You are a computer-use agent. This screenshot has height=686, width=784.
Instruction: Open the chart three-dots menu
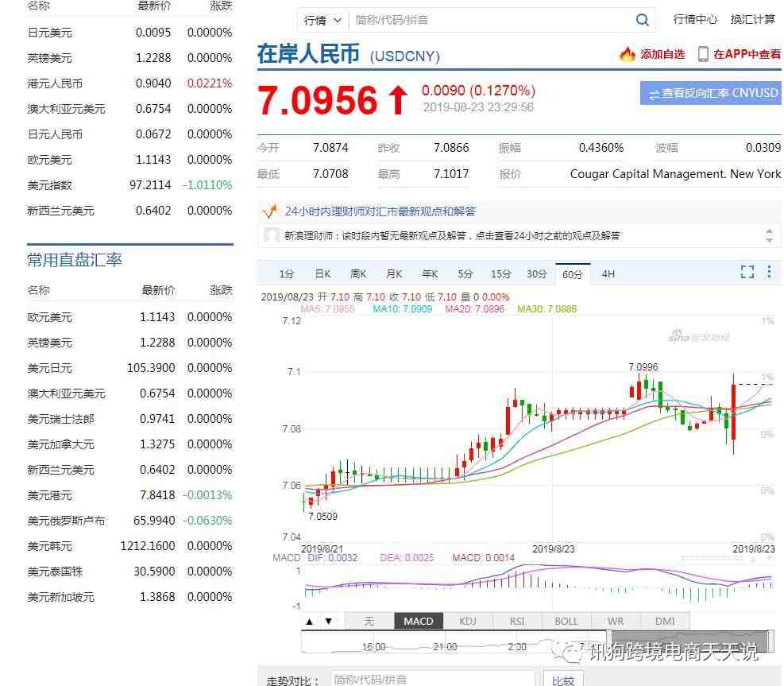click(x=769, y=272)
